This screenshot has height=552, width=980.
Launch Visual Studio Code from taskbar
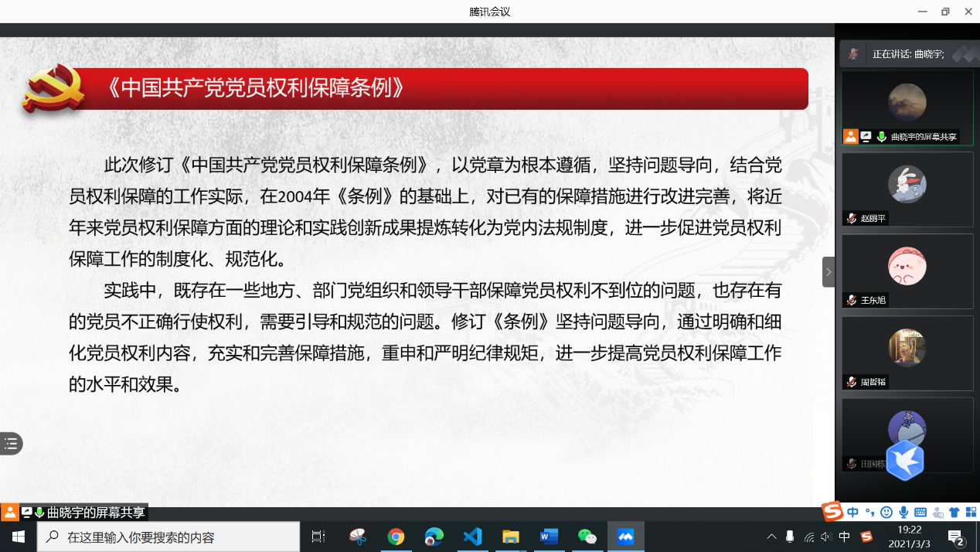coord(472,537)
